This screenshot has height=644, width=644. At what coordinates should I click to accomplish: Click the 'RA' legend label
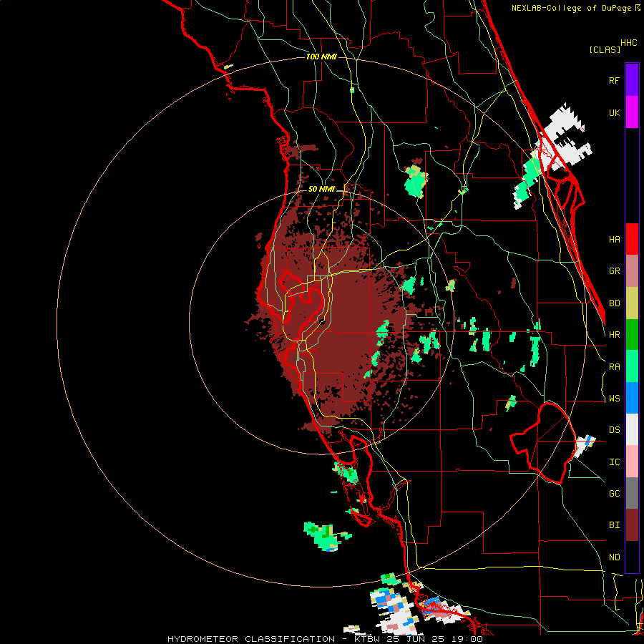point(614,367)
